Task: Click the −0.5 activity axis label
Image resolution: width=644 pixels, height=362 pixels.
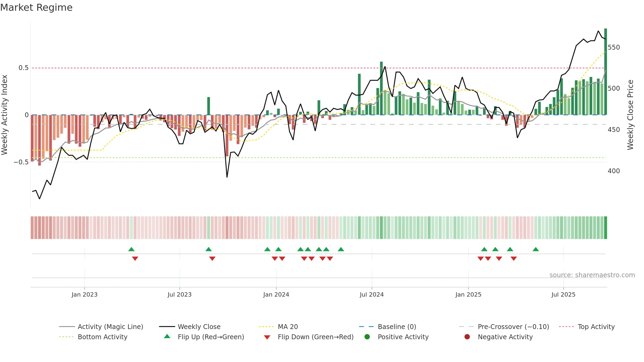Action: pos(21,162)
